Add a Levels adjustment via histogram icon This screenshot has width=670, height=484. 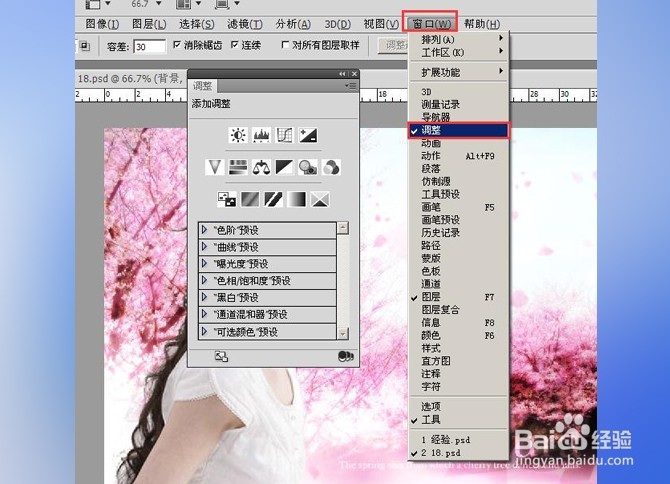[x=261, y=135]
